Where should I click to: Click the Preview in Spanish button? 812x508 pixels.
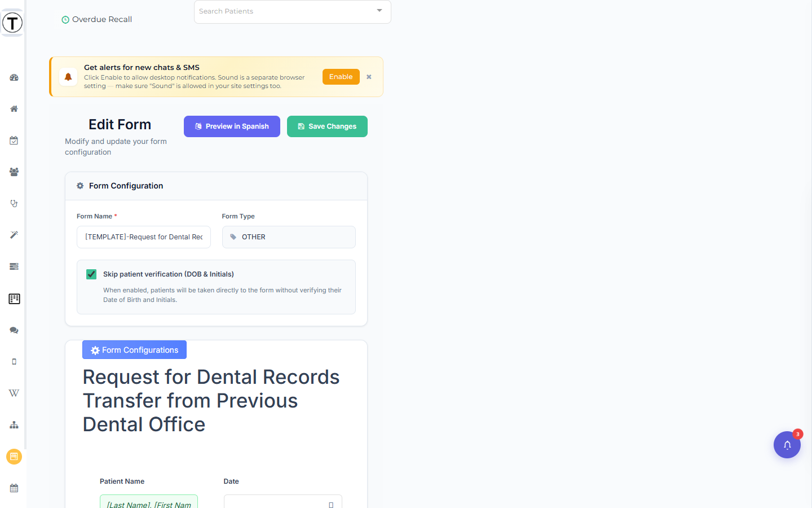pyautogui.click(x=232, y=126)
